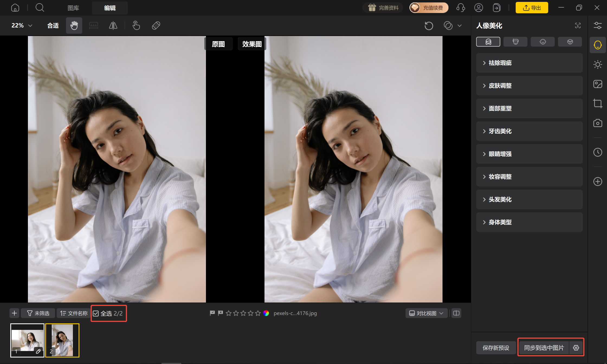Click the undo reset arrow icon
The height and width of the screenshot is (364, 607).
tap(429, 26)
